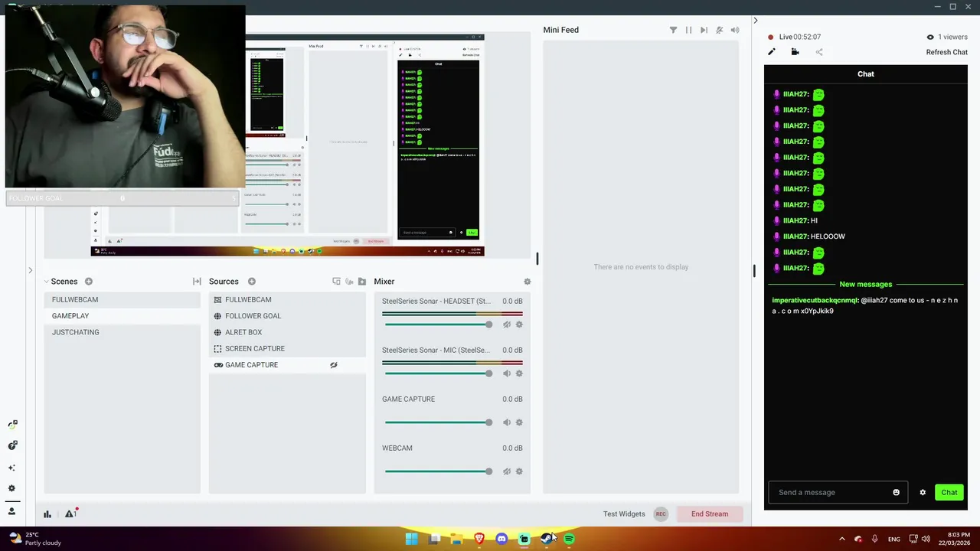The height and width of the screenshot is (551, 980).
Task: Open Brave browser from the taskbar
Action: [x=479, y=539]
